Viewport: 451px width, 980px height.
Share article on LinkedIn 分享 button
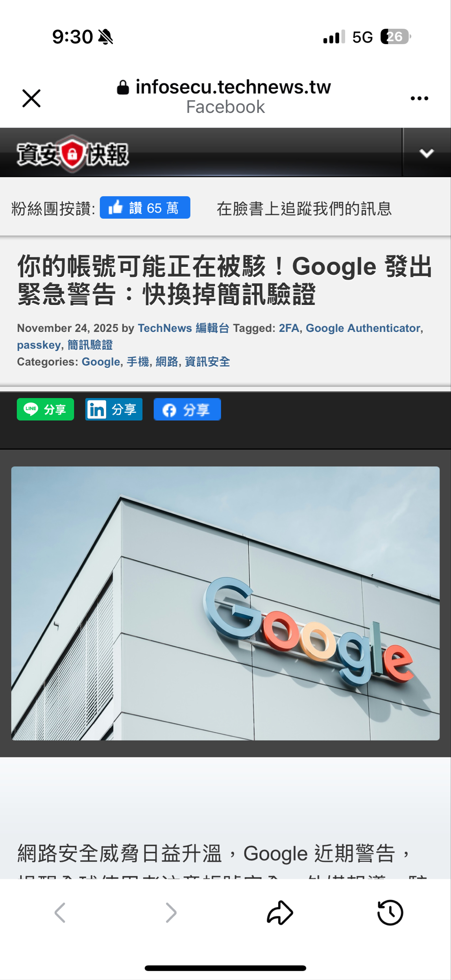coord(114,409)
